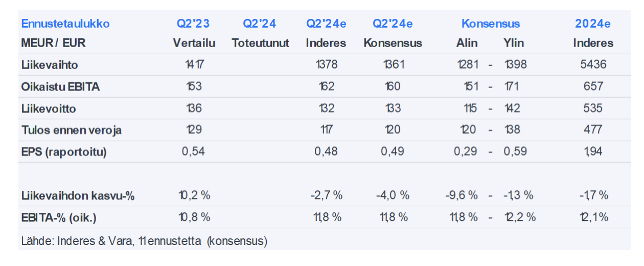The height and width of the screenshot is (266, 644).
Task: Click the 2024e Inderes column header
Action: (x=593, y=33)
